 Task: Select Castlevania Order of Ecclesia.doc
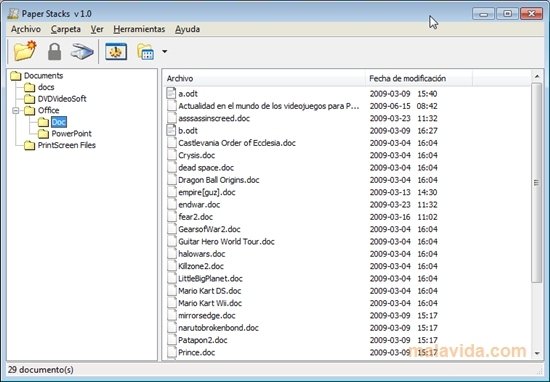pyautogui.click(x=237, y=143)
